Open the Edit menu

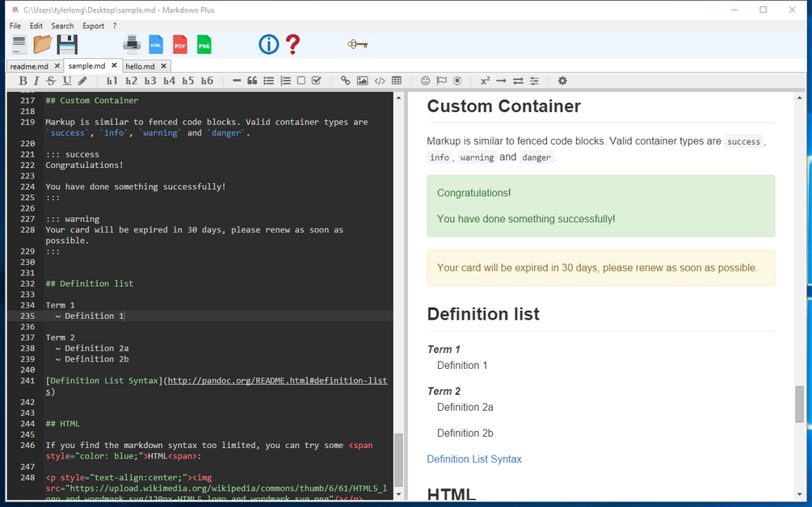click(36, 26)
